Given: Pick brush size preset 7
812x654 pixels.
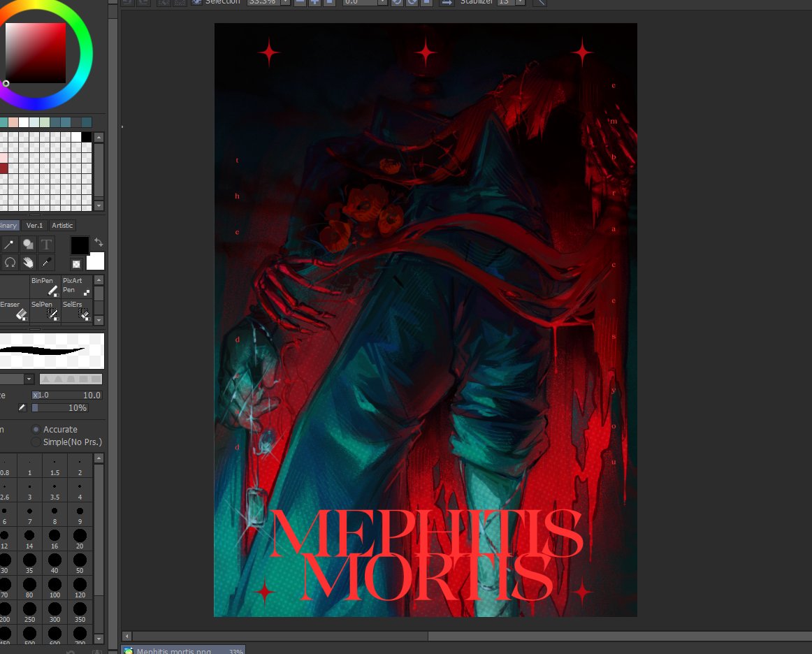Looking at the screenshot, I should click(29, 515).
